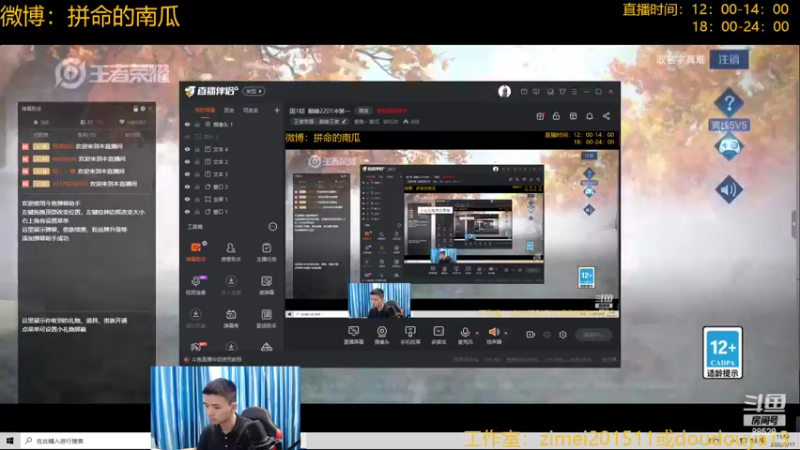800x450 pixels.
Task: Open the 歌词助手 lyrics helper tool
Action: [x=266, y=318]
